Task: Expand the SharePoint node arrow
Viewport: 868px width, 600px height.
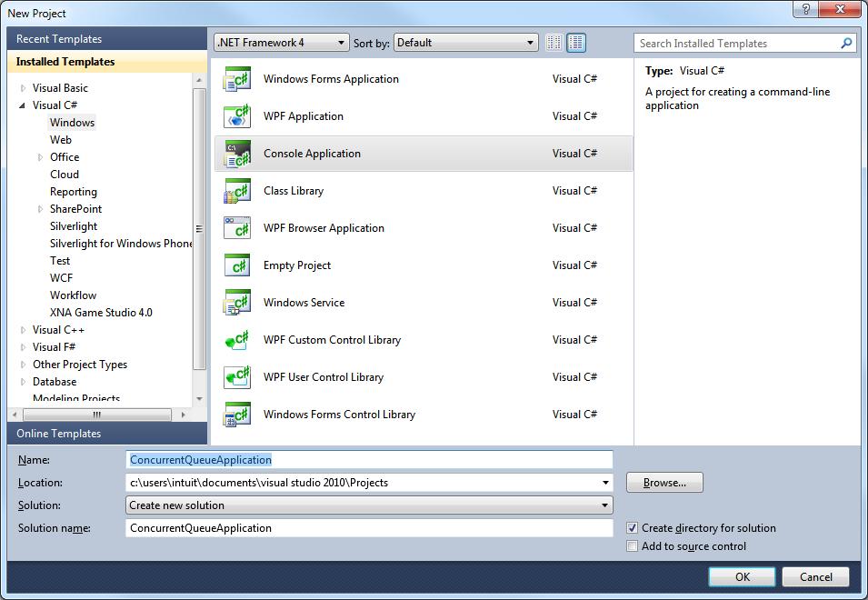Action: 40,209
